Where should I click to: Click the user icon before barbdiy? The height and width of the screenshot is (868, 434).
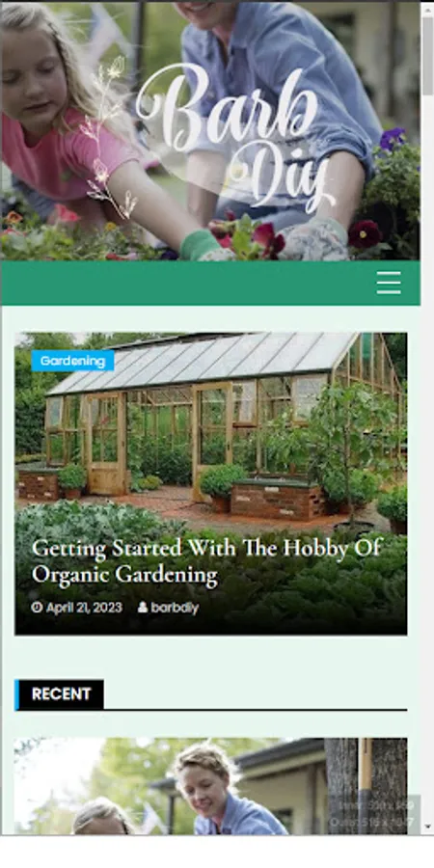coord(143,608)
